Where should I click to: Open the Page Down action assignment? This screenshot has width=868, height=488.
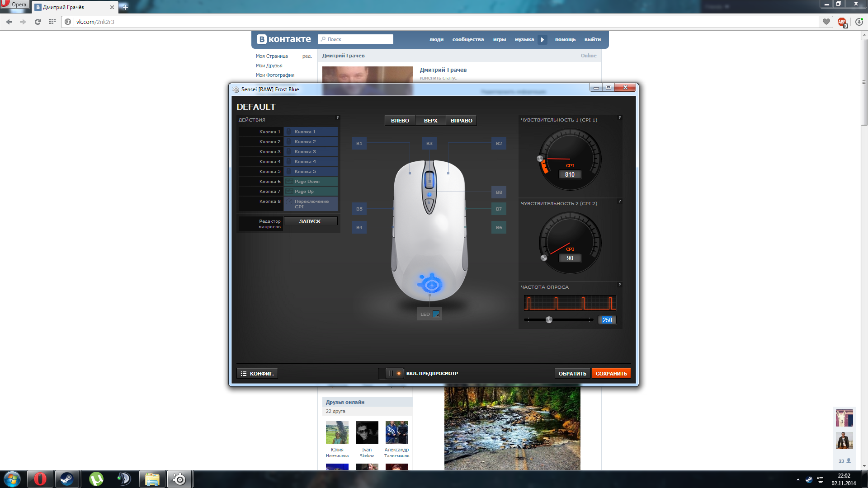pos(311,182)
